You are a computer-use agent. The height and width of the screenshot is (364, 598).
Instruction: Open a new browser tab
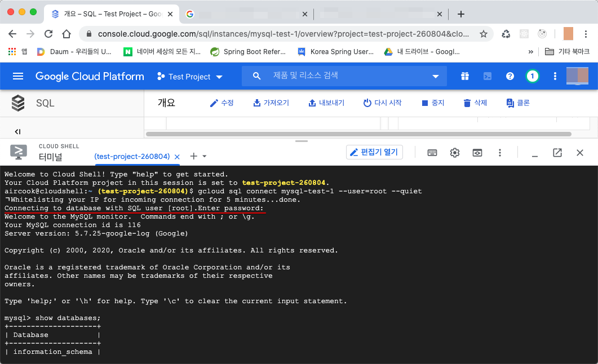[460, 14]
